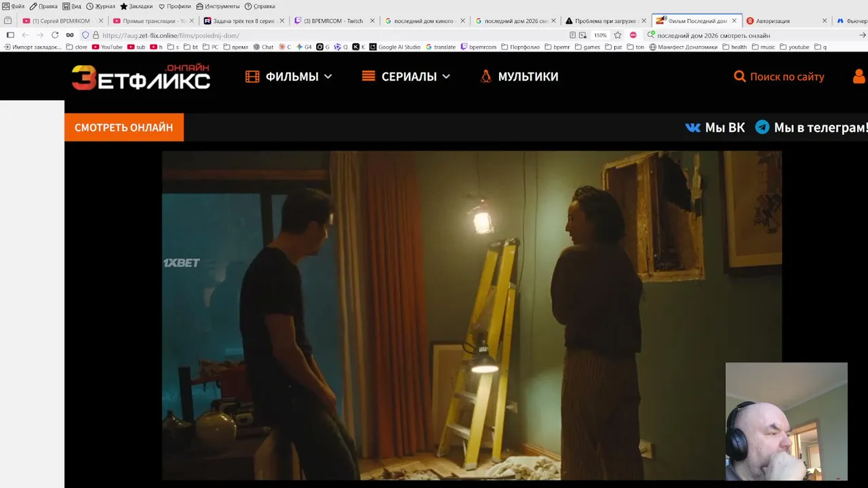
Task: Toggle the browser sidebar icon
Action: (10, 35)
